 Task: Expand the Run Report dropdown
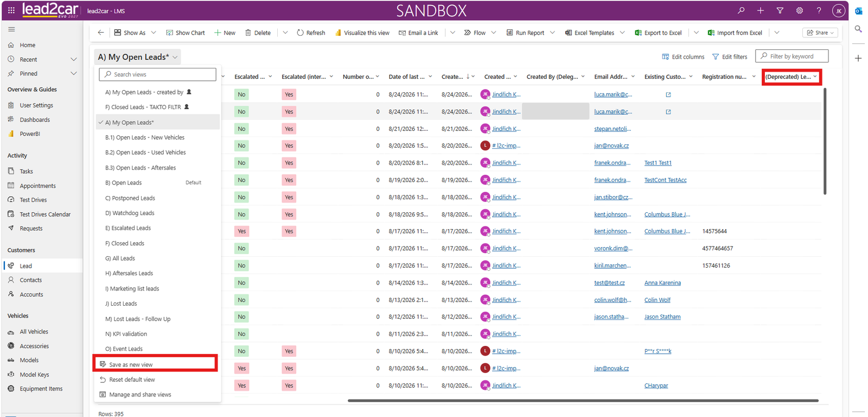tap(552, 33)
